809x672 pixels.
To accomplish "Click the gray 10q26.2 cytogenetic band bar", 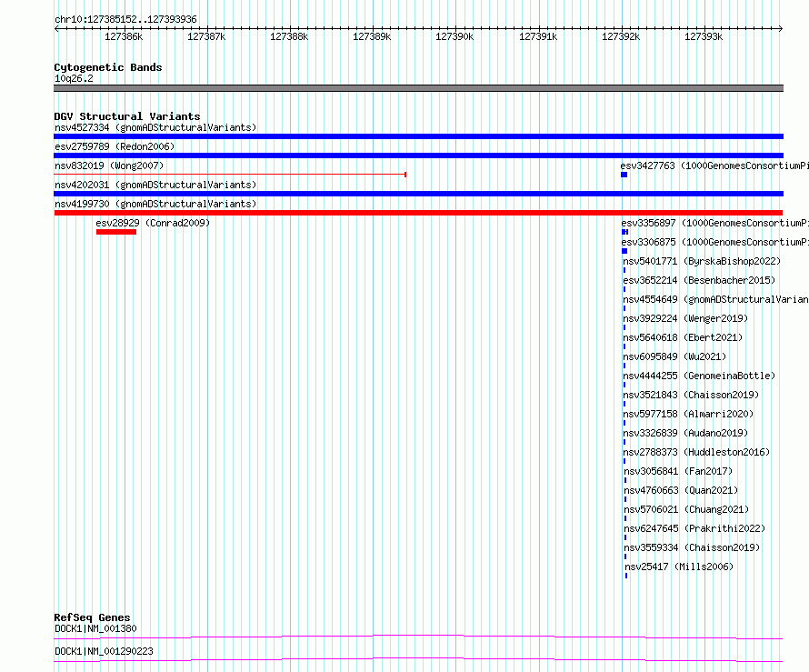I will point(418,88).
